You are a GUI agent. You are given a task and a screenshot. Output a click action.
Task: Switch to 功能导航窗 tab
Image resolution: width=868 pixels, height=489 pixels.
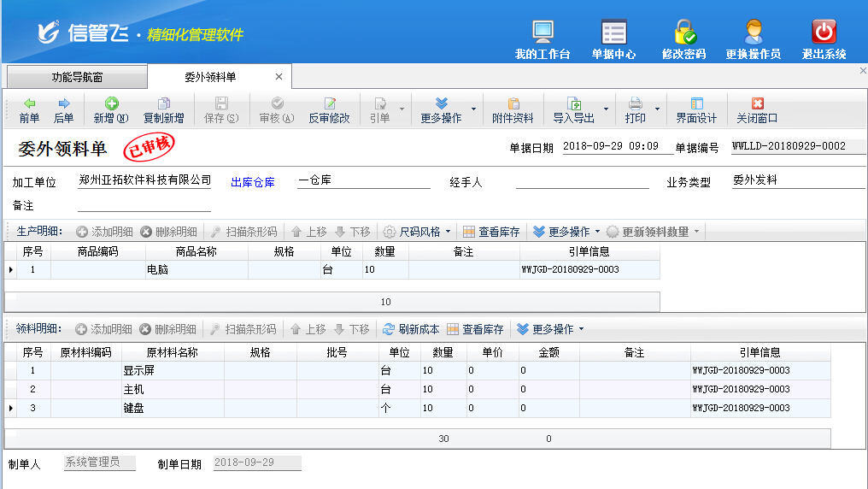coord(77,77)
